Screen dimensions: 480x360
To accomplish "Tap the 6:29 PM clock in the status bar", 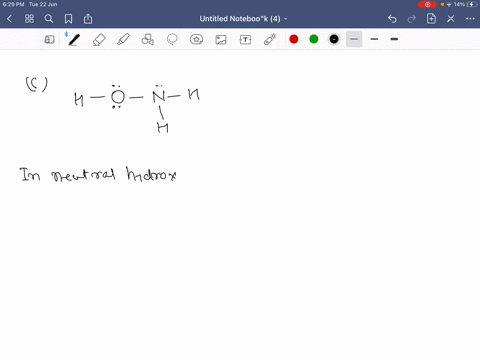I will [14, 4].
